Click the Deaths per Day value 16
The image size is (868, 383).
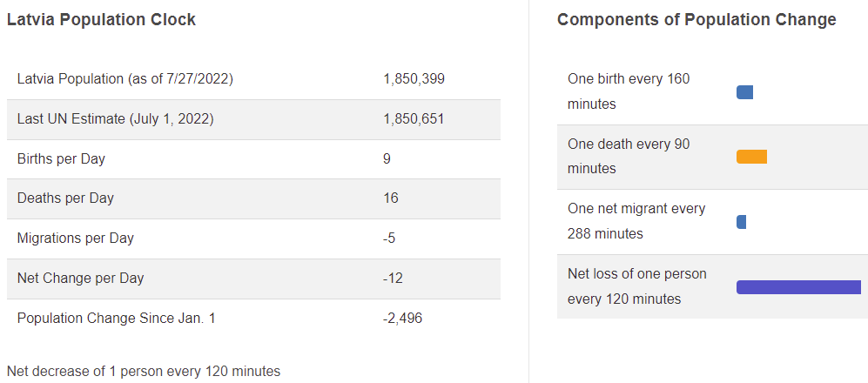tap(391, 198)
